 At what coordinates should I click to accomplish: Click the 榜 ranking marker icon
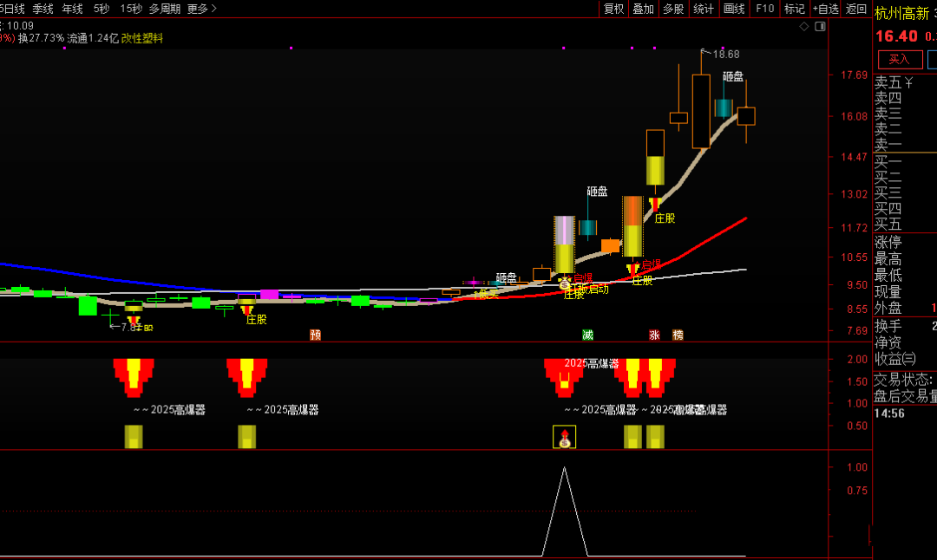(x=678, y=335)
